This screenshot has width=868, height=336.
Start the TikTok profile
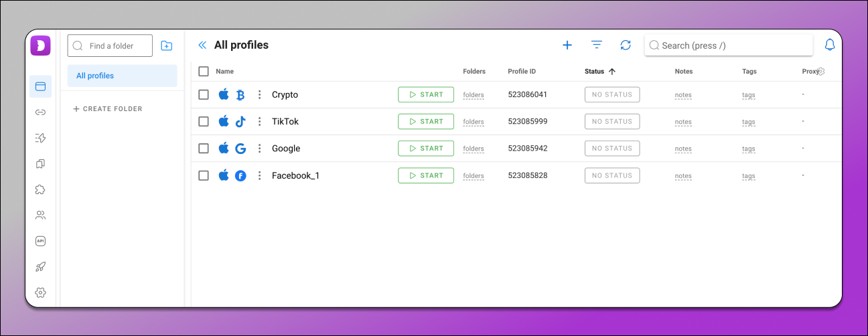(x=426, y=121)
